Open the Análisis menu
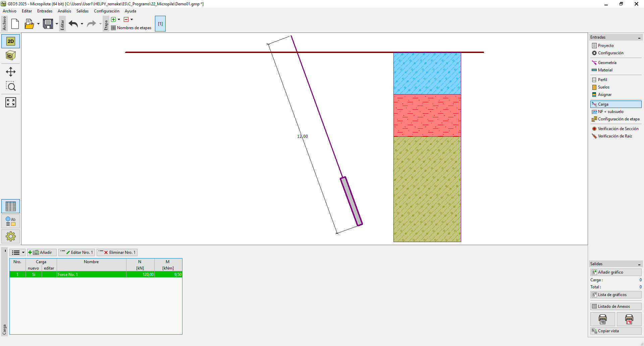Image resolution: width=644 pixels, height=346 pixels. point(64,11)
